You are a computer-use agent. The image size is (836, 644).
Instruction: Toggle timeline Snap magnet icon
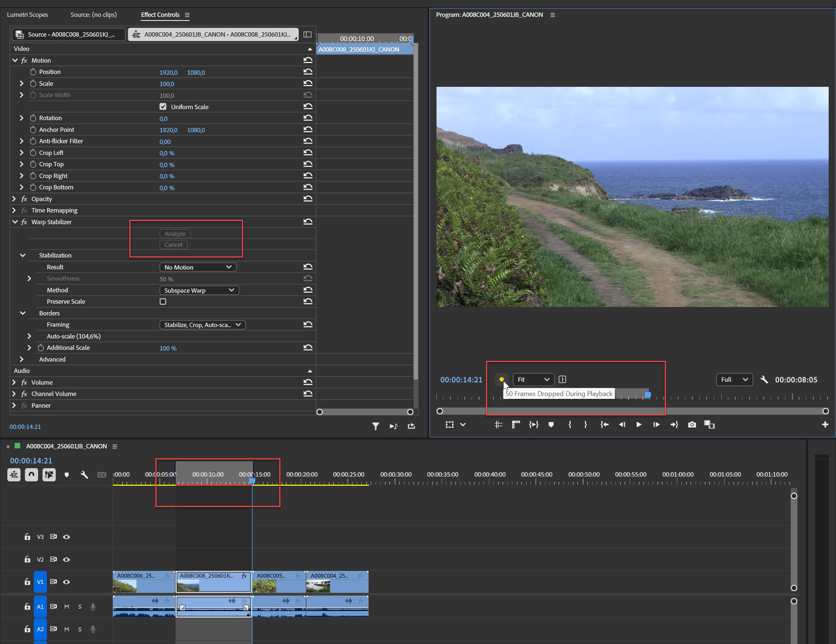tap(32, 474)
